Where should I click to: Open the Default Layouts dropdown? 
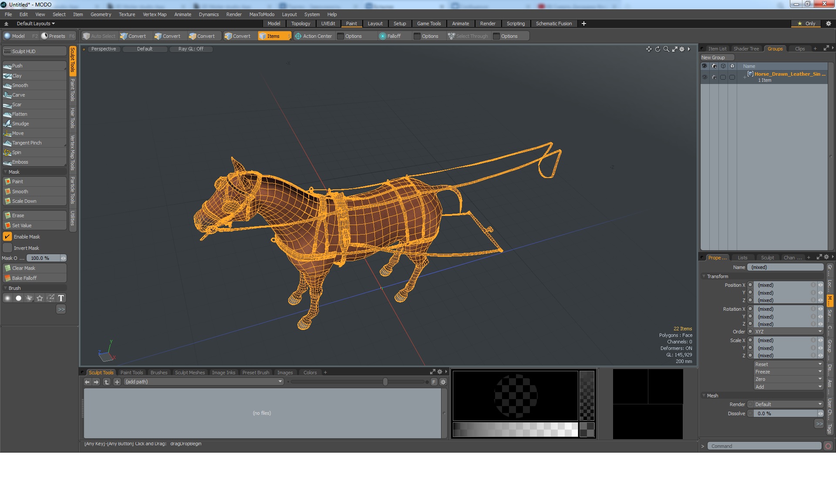click(36, 24)
